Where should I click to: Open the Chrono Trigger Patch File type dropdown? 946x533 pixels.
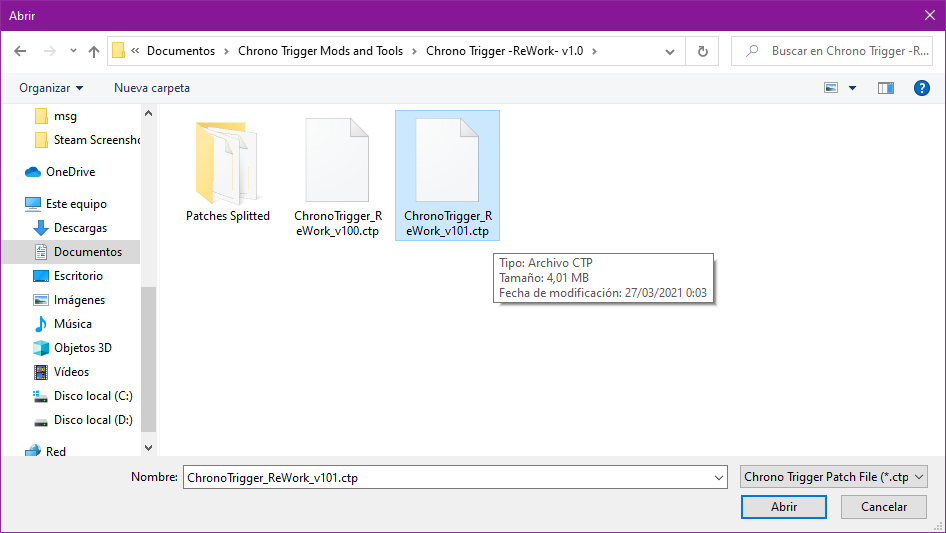point(833,477)
